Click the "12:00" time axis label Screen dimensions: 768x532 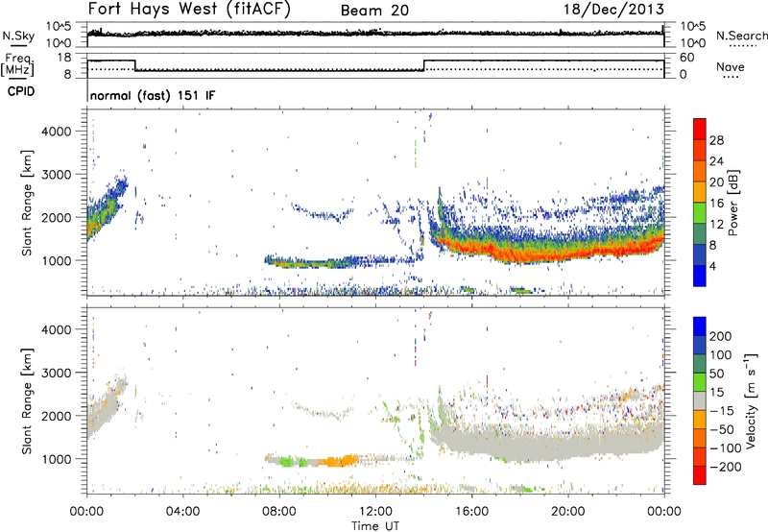[x=375, y=512]
